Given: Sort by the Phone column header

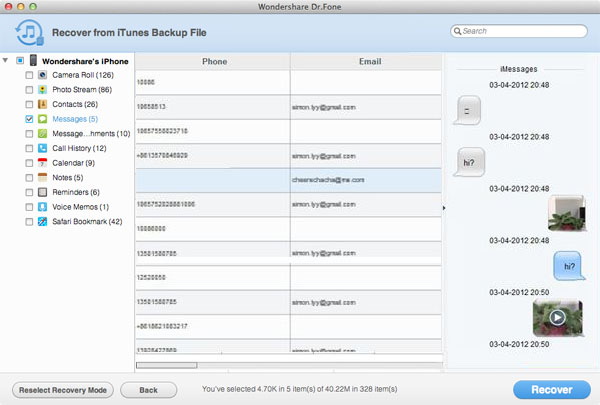Looking at the screenshot, I should (213, 61).
